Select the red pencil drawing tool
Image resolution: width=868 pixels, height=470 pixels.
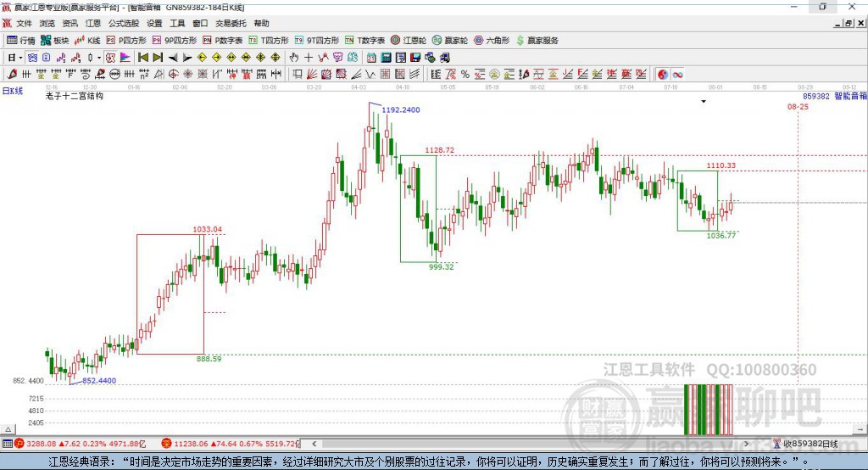click(12, 75)
